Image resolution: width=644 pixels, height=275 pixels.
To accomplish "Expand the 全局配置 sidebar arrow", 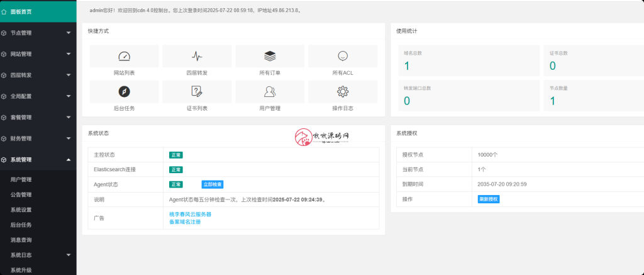I will pyautogui.click(x=69, y=96).
